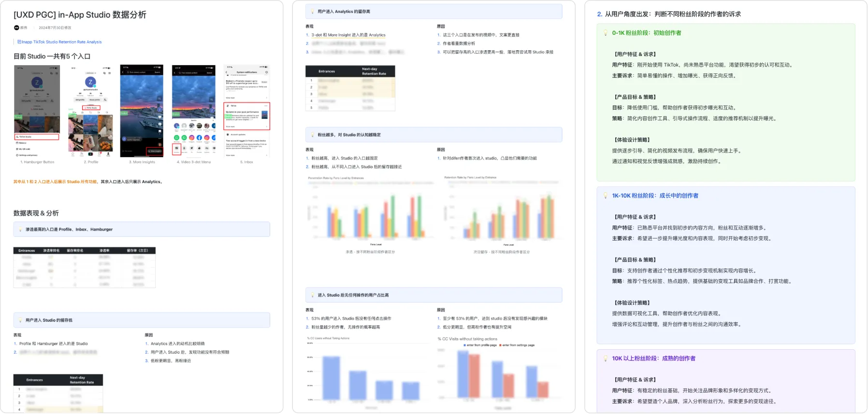Viewport: 868px width, 414px height.
Task: Click the Next-day Retention Rate table under 用户进入 Studio
Action: point(58,393)
